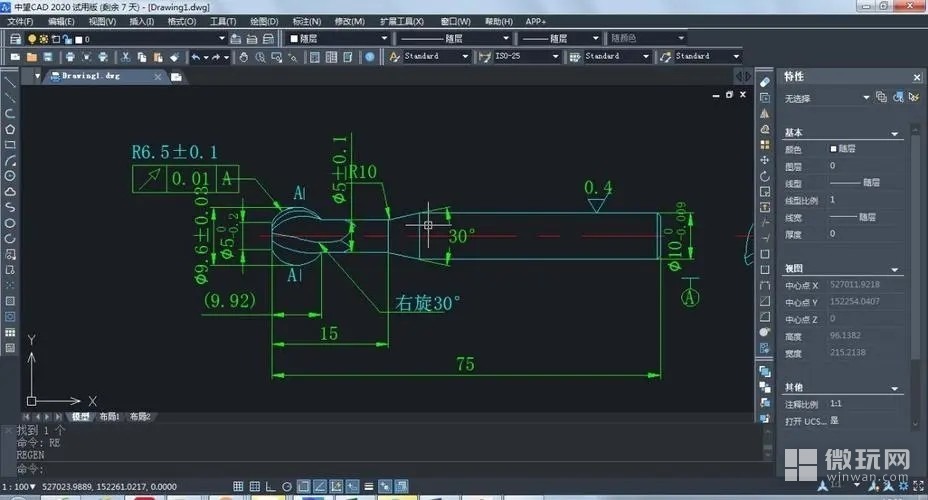Select the Rectangle draw tool

click(x=10, y=145)
